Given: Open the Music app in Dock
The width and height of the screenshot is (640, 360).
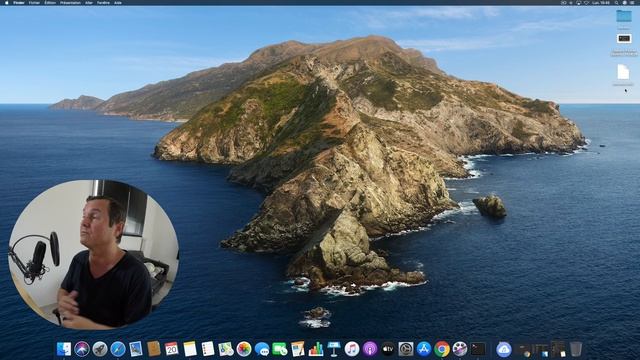Looking at the screenshot, I should click(351, 349).
